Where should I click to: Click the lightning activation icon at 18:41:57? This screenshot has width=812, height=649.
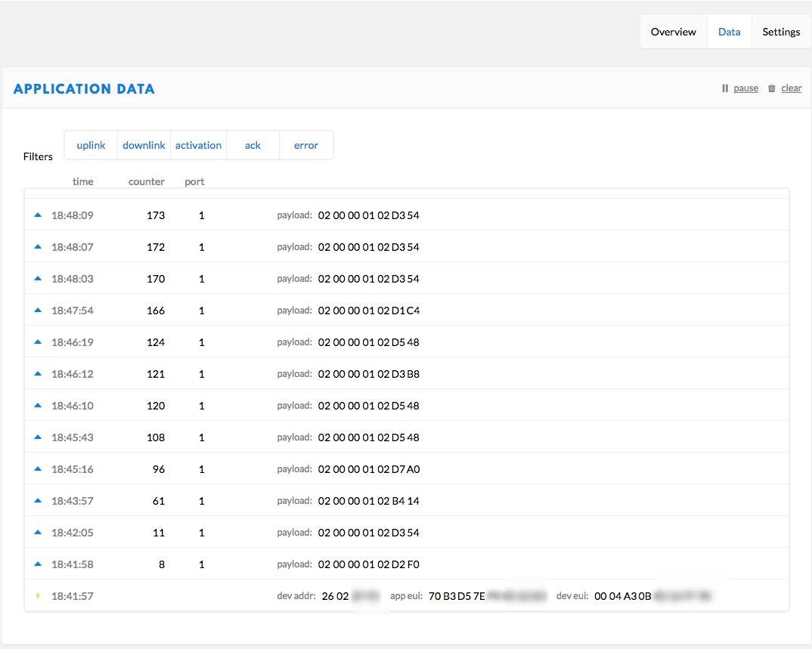coord(37,595)
